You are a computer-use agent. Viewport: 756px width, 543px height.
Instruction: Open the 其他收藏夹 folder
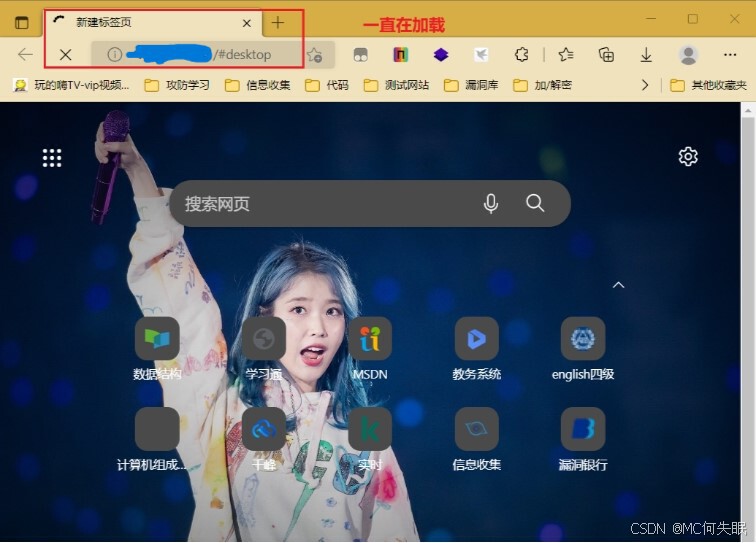click(x=708, y=85)
